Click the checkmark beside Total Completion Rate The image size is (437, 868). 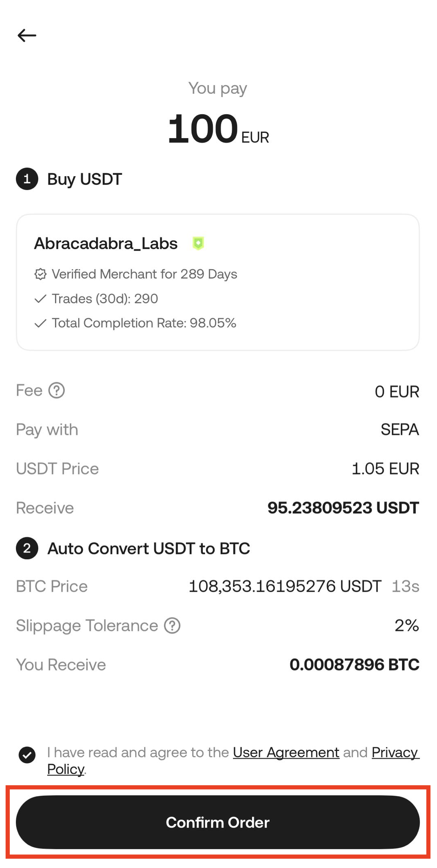coord(40,323)
